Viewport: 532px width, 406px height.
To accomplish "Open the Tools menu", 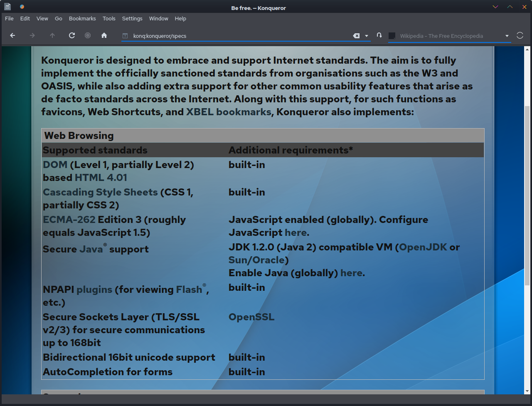I will [109, 19].
